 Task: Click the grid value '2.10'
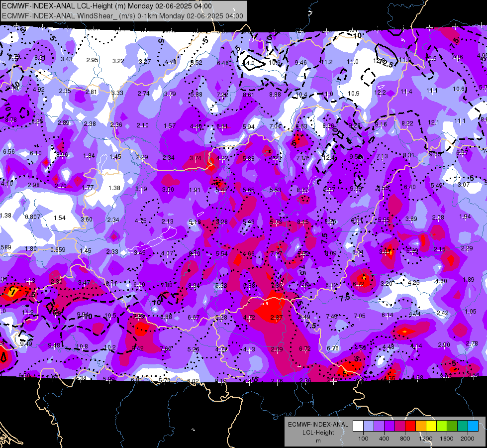click(x=143, y=125)
